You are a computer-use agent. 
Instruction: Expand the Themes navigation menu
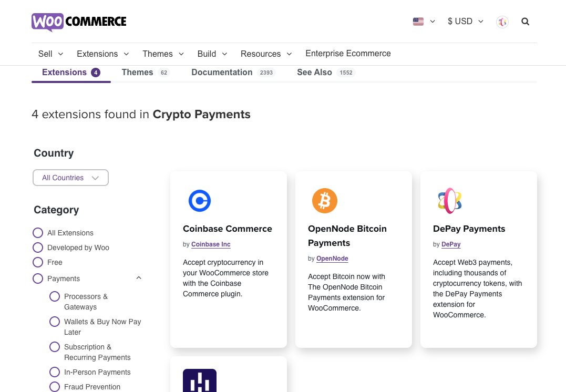(163, 54)
